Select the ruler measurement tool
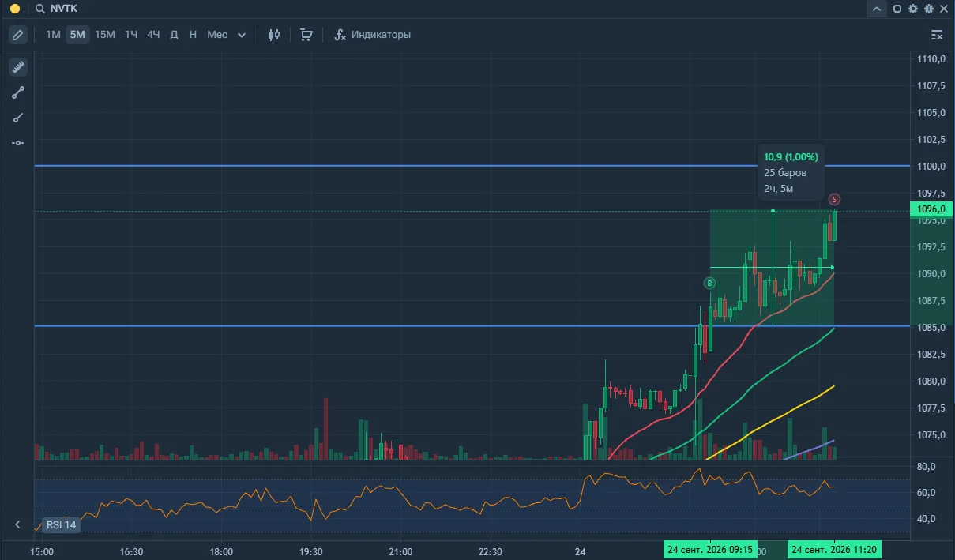The width and height of the screenshot is (955, 560). (18, 67)
